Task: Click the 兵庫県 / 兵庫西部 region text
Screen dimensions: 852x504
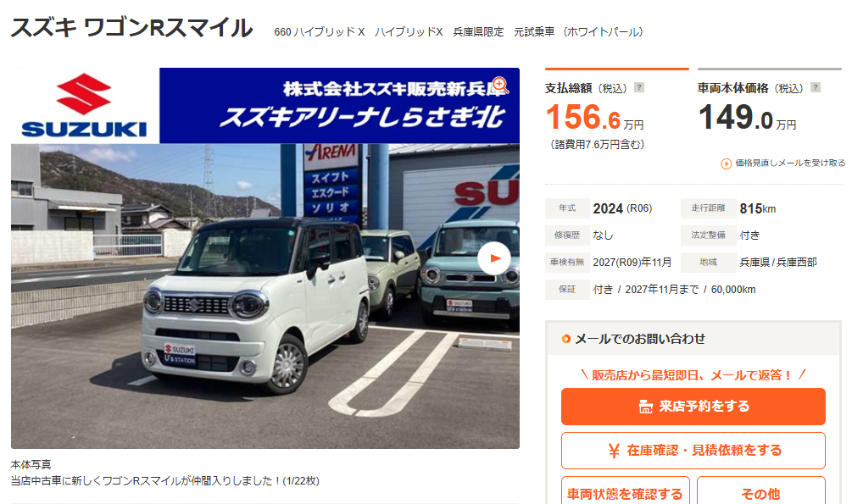Action: click(x=778, y=263)
